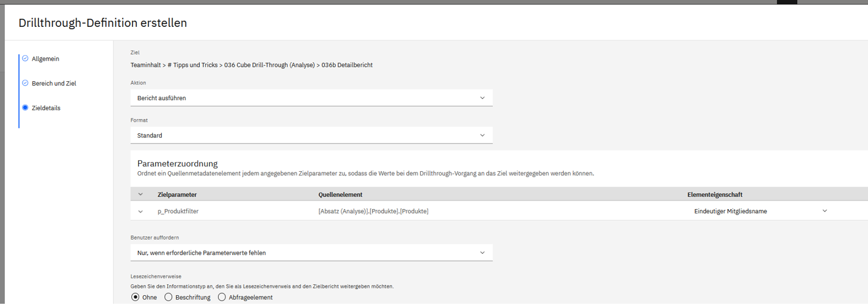
Task: Expand the p_Produktfilter row chevron
Action: [x=140, y=211]
